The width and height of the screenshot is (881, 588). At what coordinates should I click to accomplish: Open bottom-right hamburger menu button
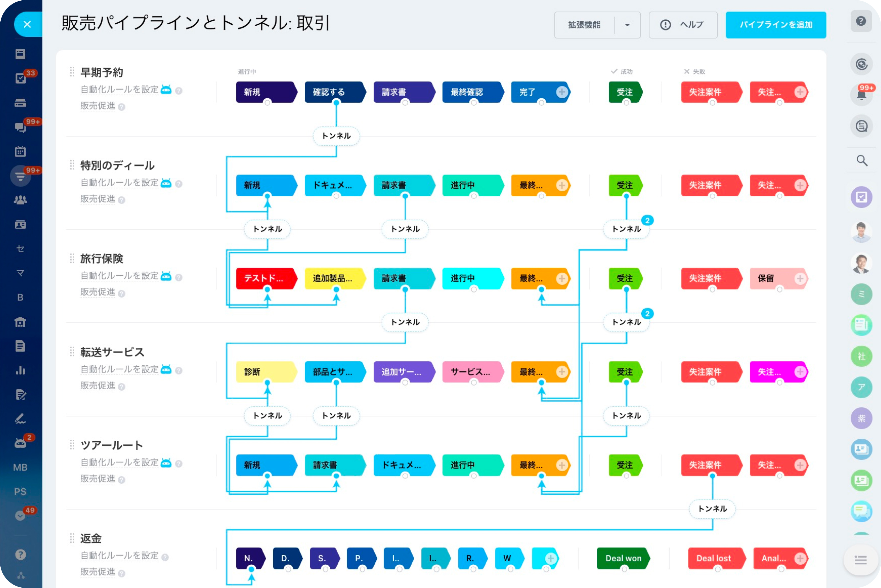pos(861,560)
